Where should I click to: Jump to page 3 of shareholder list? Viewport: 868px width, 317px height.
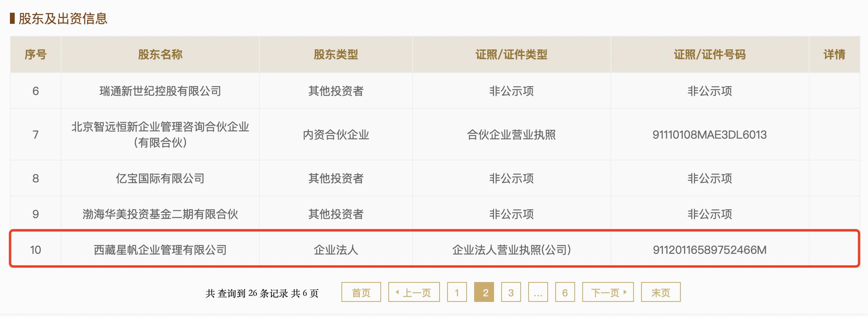[511, 292]
